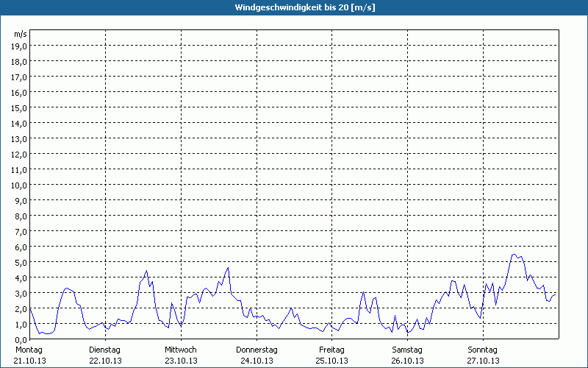Click the '19,0' y-axis label
This screenshot has height=368, width=588.
click(19, 46)
